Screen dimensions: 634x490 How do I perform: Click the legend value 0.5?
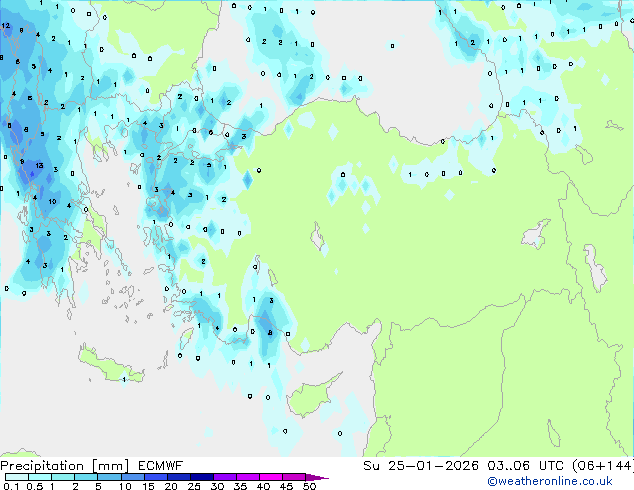click(35, 486)
